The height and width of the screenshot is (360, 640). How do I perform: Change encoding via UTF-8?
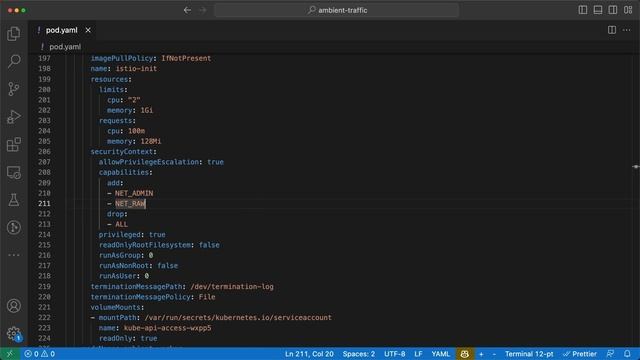click(395, 354)
